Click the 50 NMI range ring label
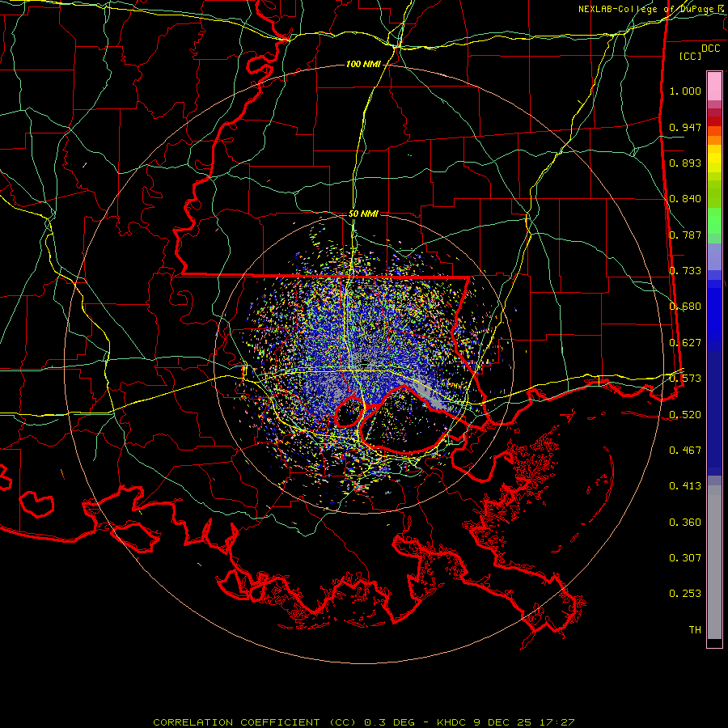728x728 pixels. point(363,214)
